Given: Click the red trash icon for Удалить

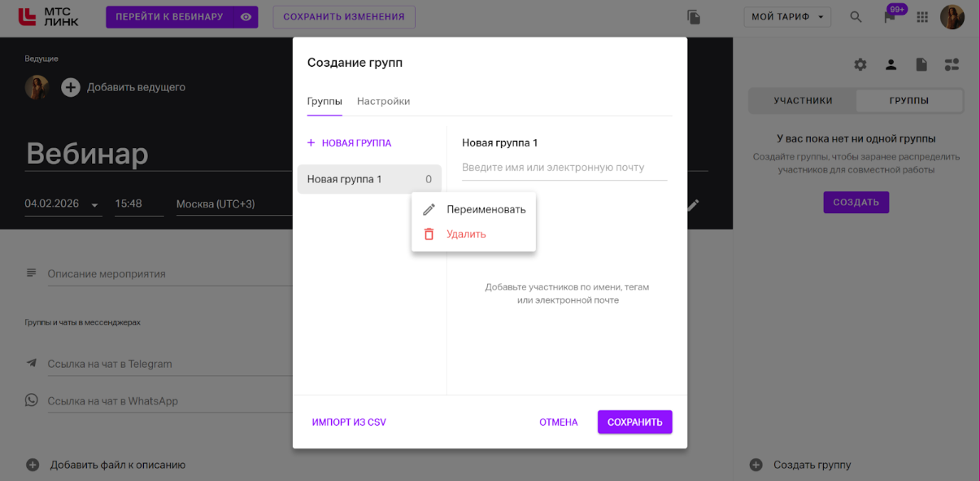Looking at the screenshot, I should click(x=429, y=234).
